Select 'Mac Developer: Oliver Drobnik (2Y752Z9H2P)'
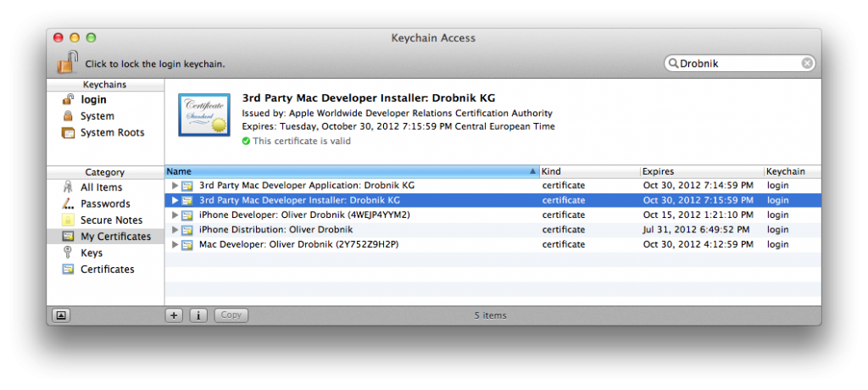 [299, 244]
